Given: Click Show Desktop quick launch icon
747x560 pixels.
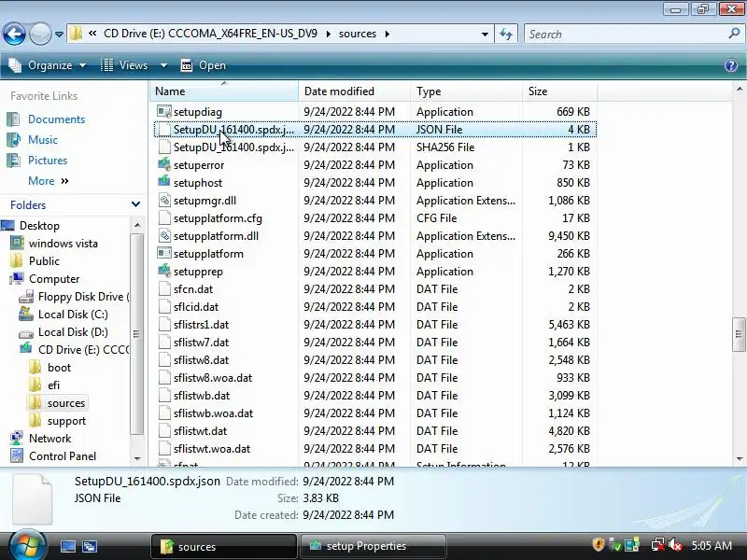Looking at the screenshot, I should (67, 546).
